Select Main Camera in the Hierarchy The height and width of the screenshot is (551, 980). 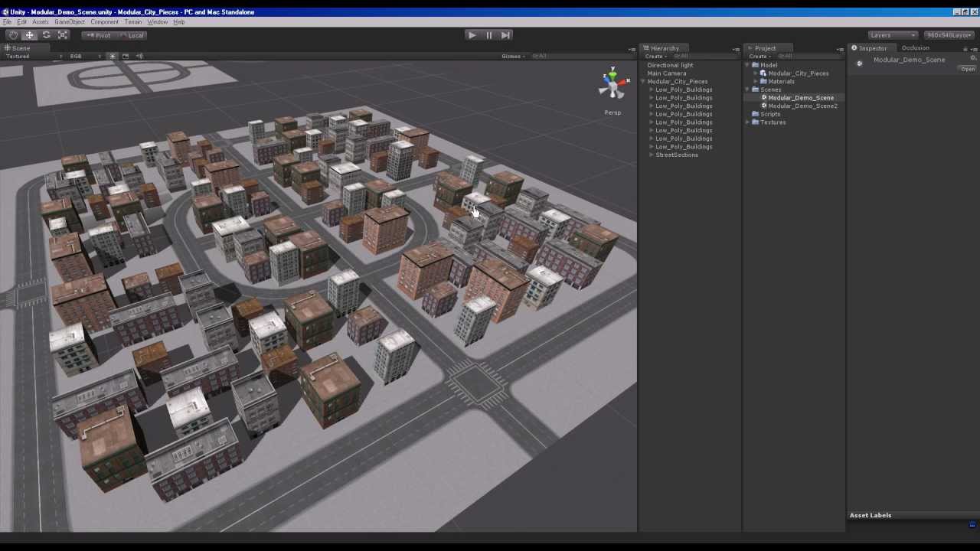click(x=667, y=73)
